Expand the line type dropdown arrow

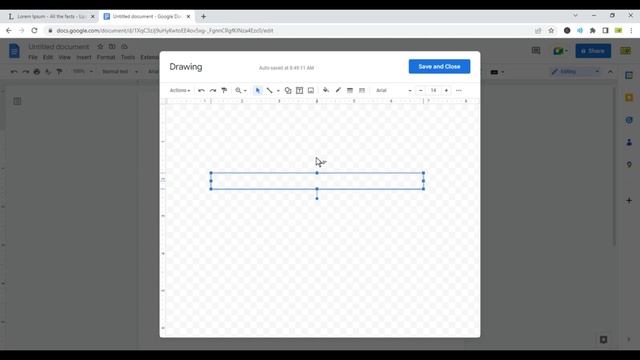(278, 91)
